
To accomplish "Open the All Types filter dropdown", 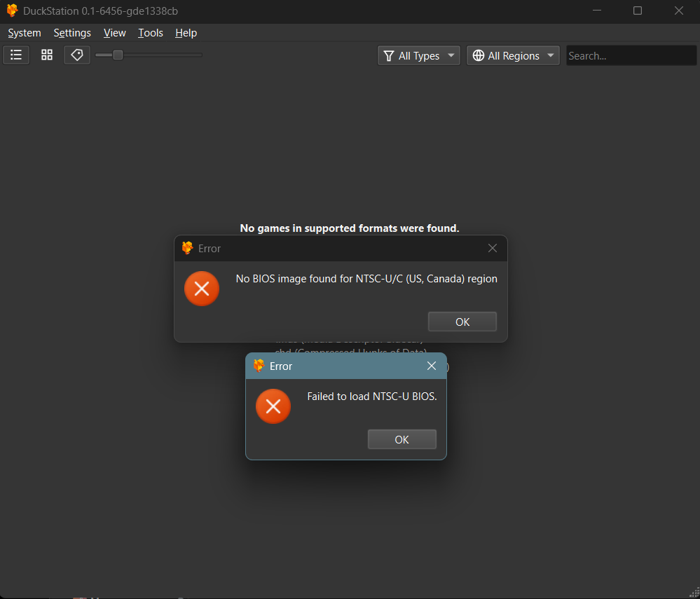I will [419, 56].
